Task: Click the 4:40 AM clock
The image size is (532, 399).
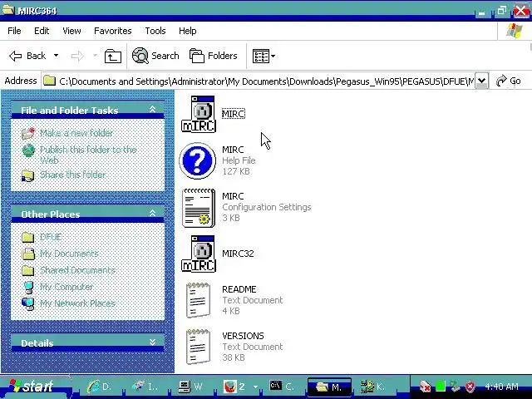Action: coord(501,387)
